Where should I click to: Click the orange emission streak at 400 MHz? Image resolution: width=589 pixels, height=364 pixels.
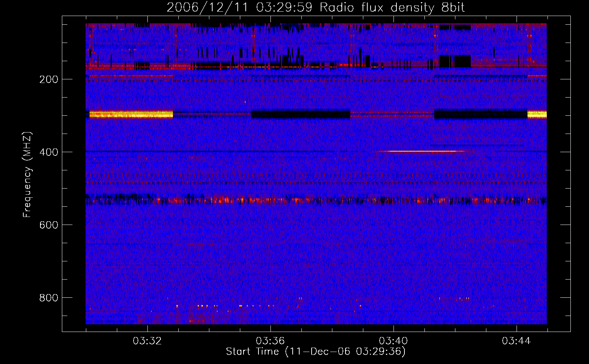pyautogui.click(x=424, y=151)
